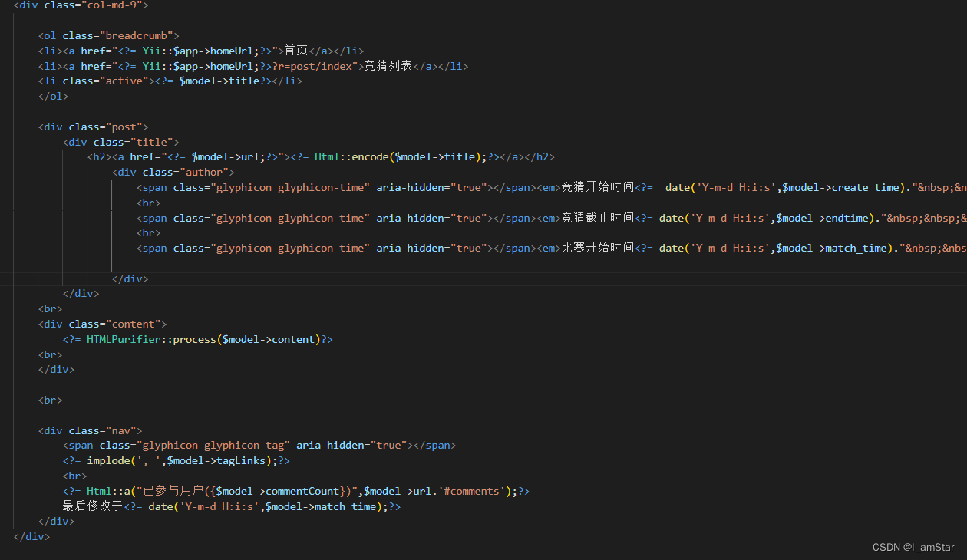Click the "implode" function name
This screenshot has height=560, width=967.
108,460
